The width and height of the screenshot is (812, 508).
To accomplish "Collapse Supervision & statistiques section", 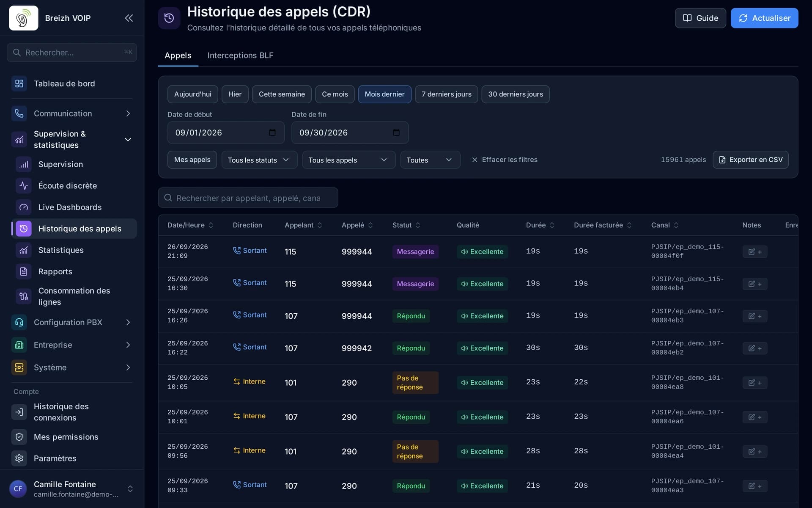I will tap(72, 139).
